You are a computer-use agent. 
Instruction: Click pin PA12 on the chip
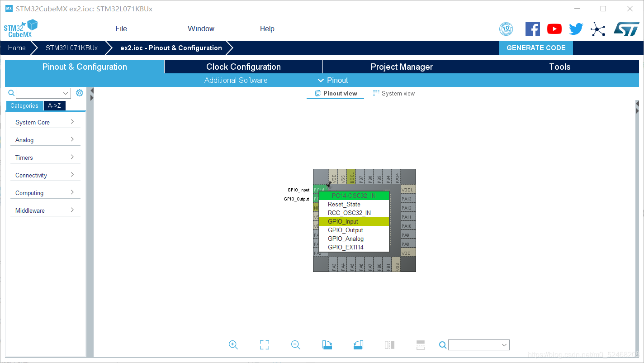(x=408, y=208)
